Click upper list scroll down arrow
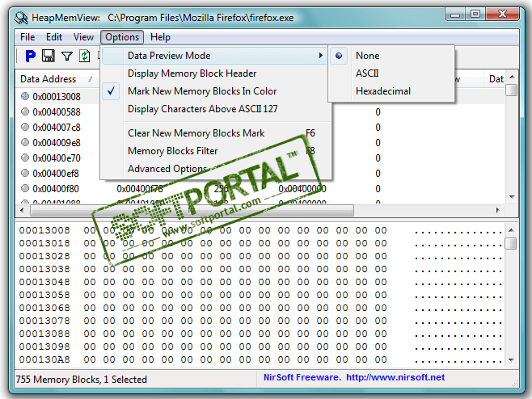The width and height of the screenshot is (532, 399). click(x=512, y=196)
